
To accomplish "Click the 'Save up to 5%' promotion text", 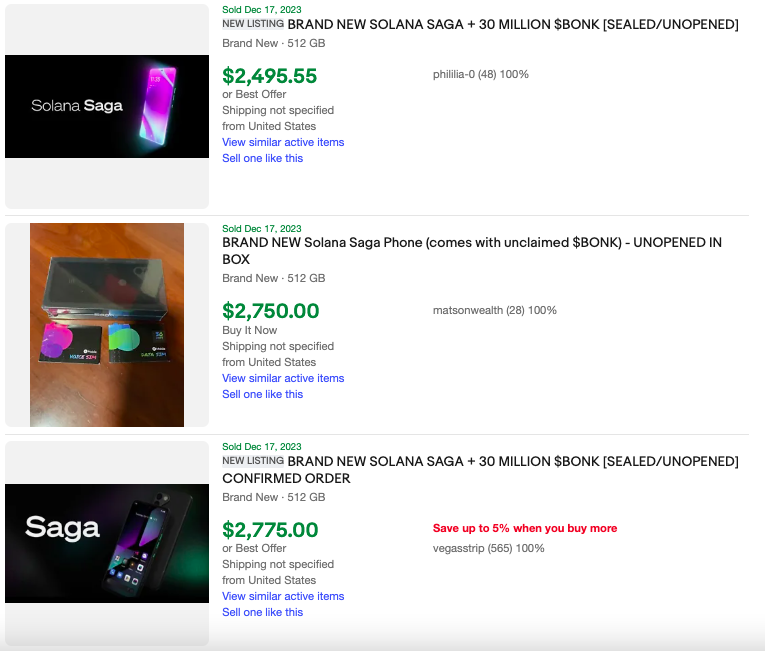I will tap(525, 528).
